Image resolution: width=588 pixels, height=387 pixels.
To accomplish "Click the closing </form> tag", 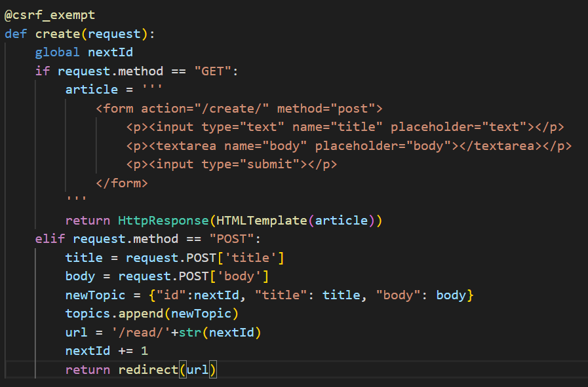I will 122,183.
